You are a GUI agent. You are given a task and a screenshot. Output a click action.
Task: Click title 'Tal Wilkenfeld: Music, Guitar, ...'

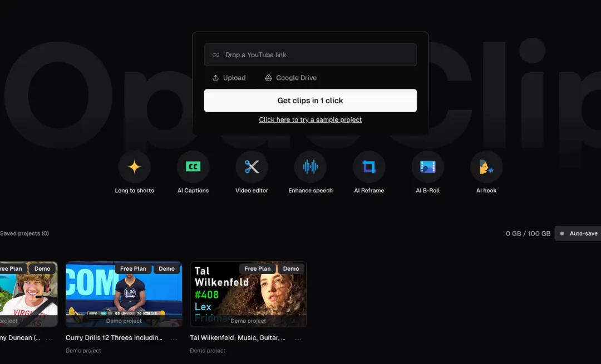click(x=238, y=337)
